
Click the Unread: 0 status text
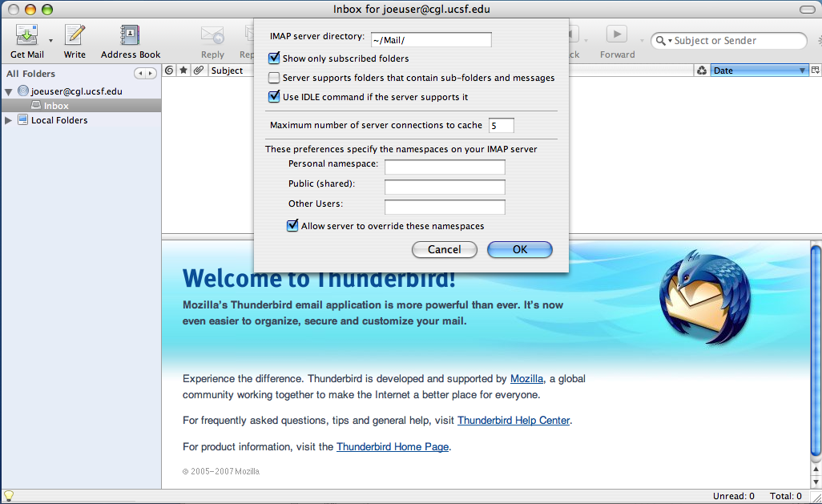(x=733, y=496)
